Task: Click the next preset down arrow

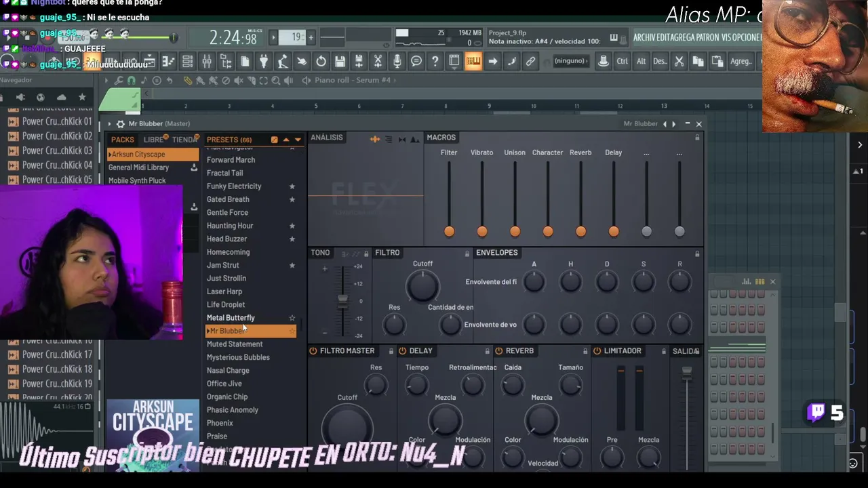Action: [x=298, y=140]
